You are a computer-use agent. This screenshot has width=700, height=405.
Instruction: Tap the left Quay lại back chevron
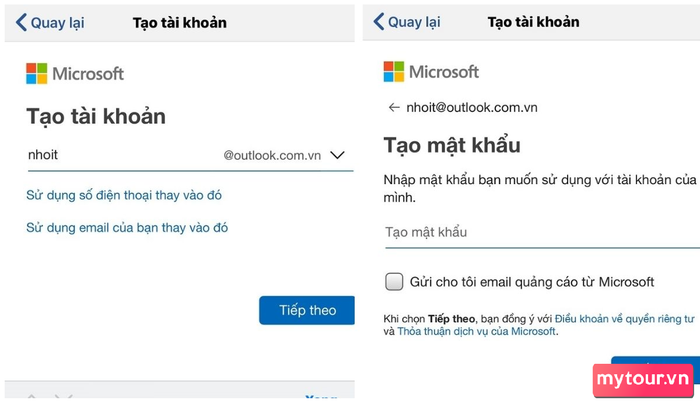pyautogui.click(x=21, y=22)
